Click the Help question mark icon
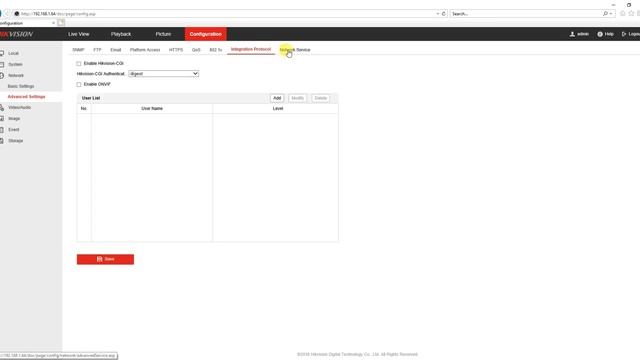 point(600,34)
